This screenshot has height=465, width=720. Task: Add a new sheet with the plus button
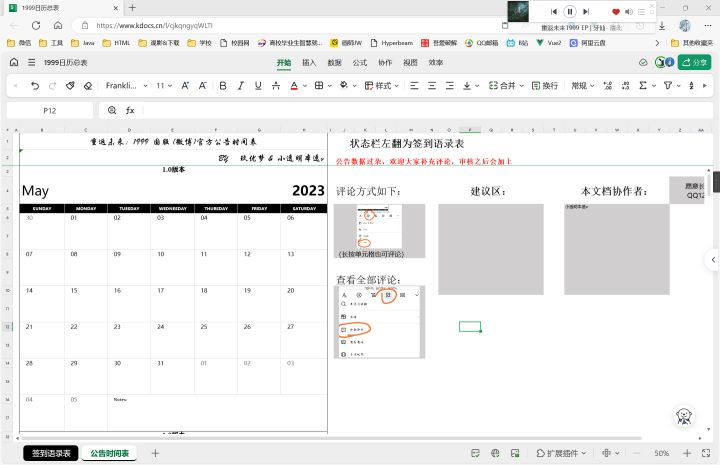point(155,453)
